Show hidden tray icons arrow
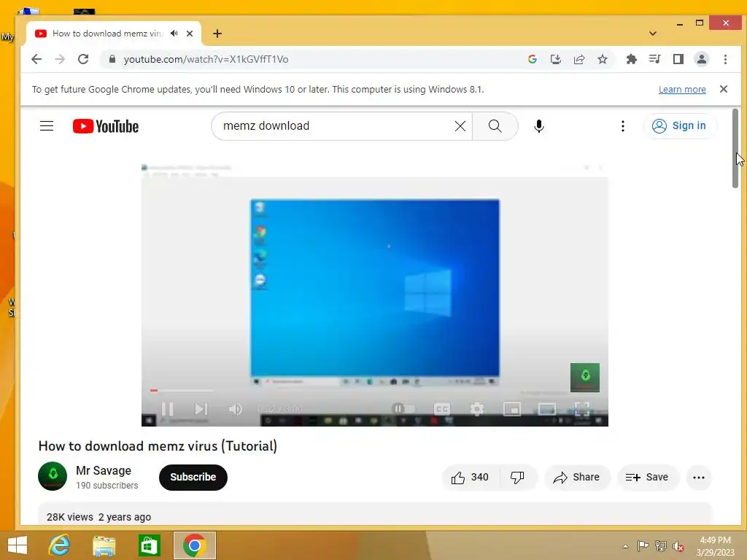 point(625,546)
